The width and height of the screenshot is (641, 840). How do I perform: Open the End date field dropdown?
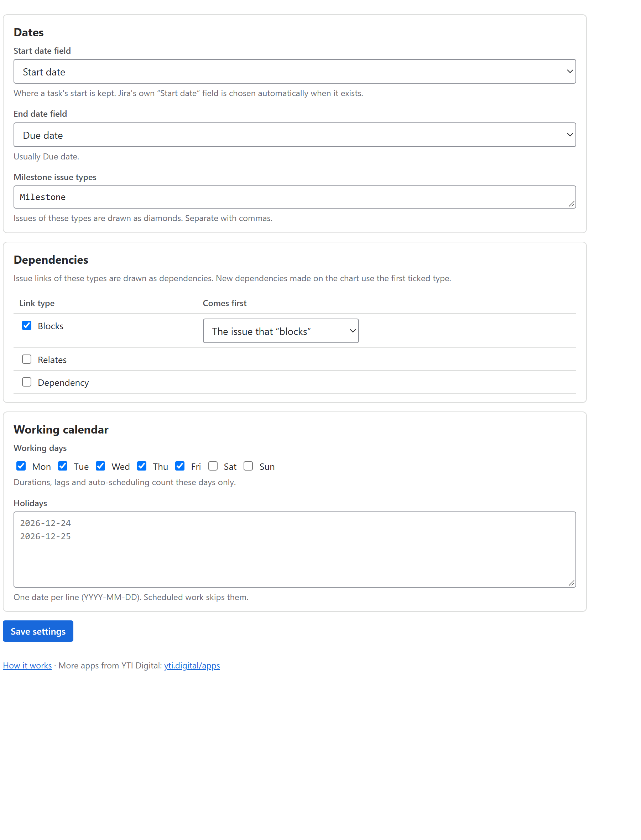[295, 135]
